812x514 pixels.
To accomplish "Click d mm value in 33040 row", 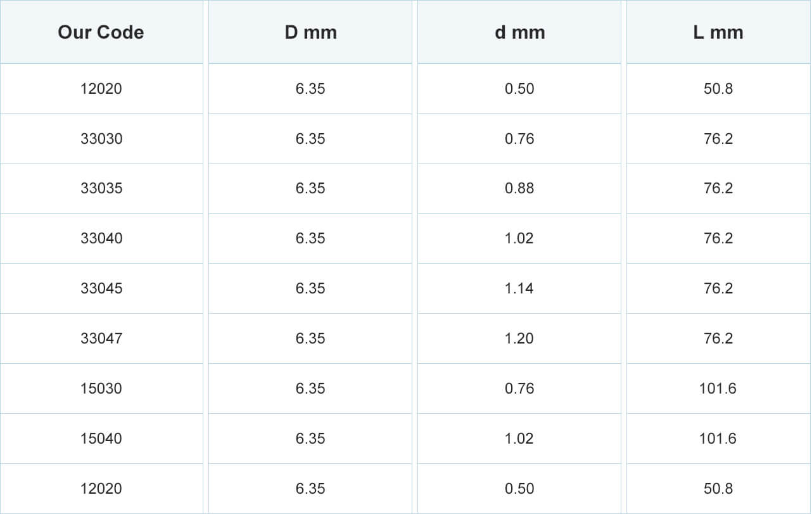I will point(519,238).
